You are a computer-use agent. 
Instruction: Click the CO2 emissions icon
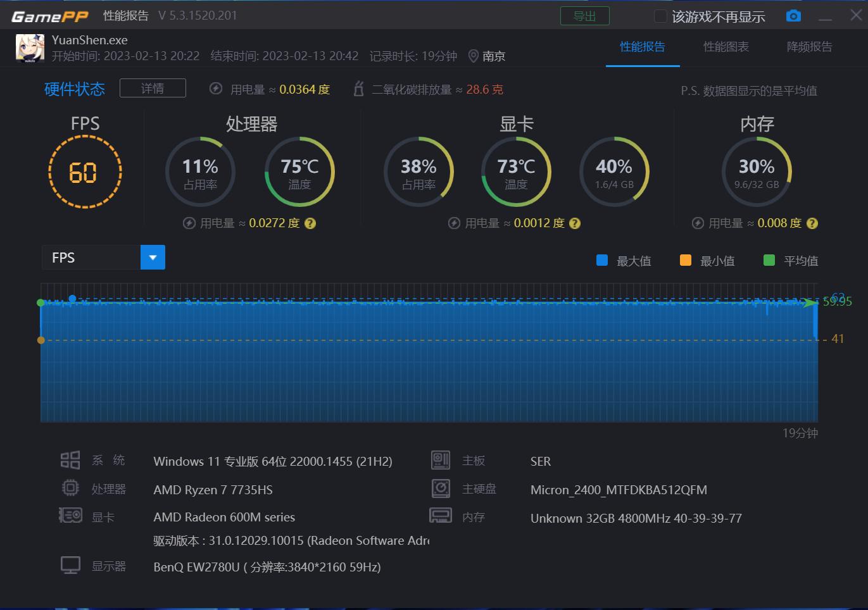(x=358, y=89)
